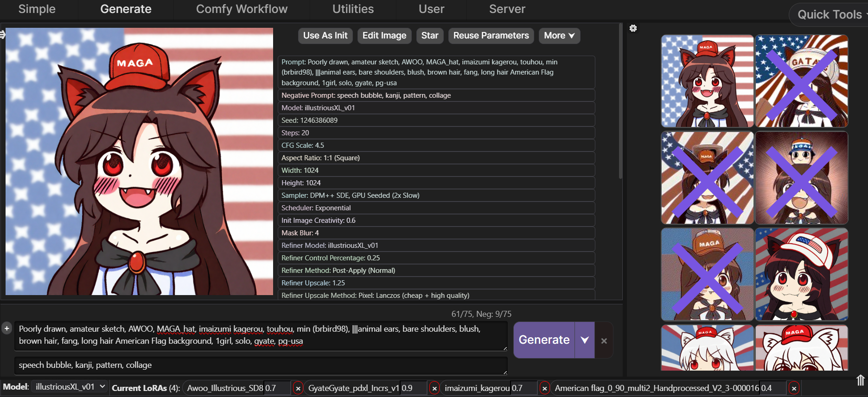
Task: Click the X interrupt button next to Generate
Action: [604, 340]
